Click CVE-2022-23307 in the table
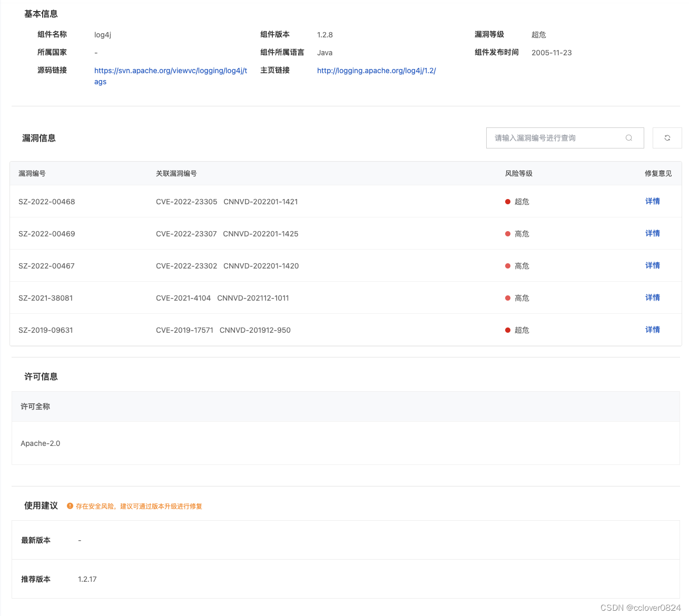Screen dimensions: 689x616 pos(186,234)
